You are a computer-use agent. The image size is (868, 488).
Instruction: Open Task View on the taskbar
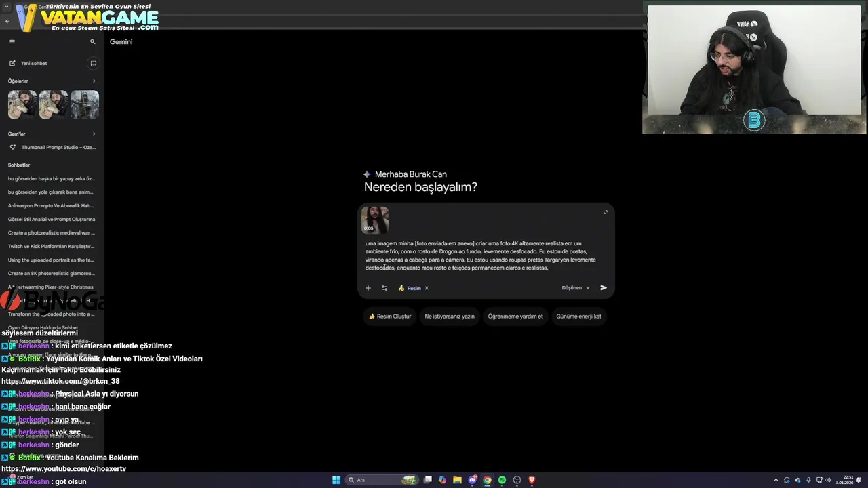point(428,480)
